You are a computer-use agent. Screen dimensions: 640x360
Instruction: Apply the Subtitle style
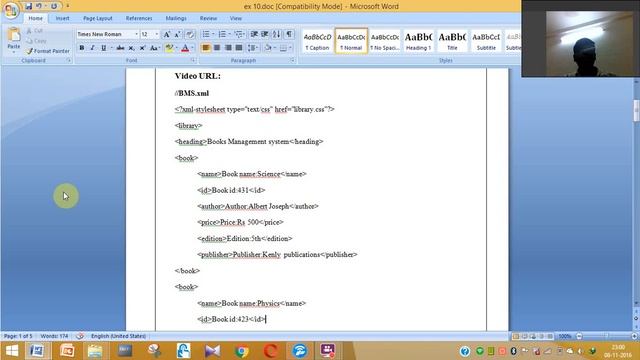tap(486, 41)
